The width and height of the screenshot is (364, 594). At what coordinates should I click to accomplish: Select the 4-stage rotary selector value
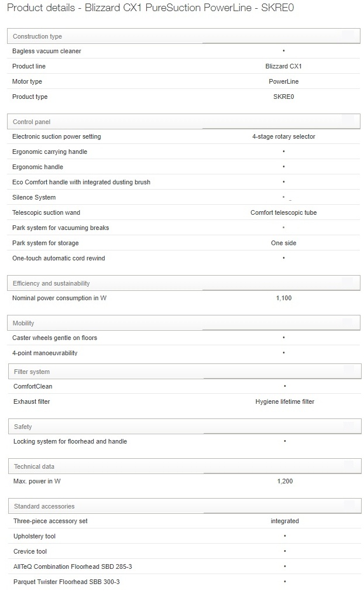click(x=283, y=136)
